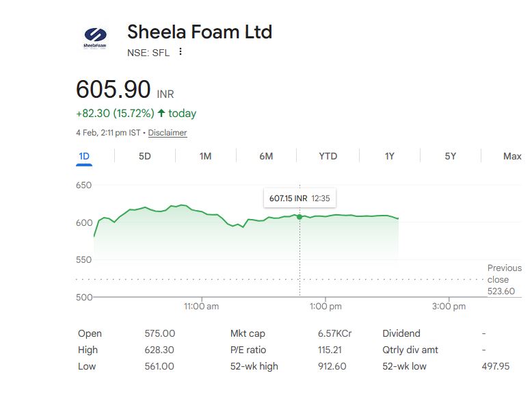532x399 pixels.
Task: Show the 5Y chart range
Action: click(450, 156)
